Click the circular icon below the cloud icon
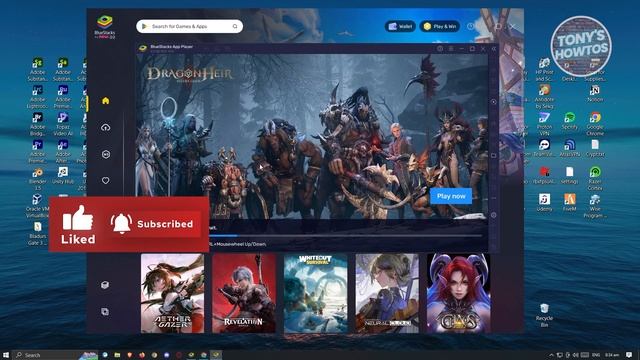 coord(106,154)
